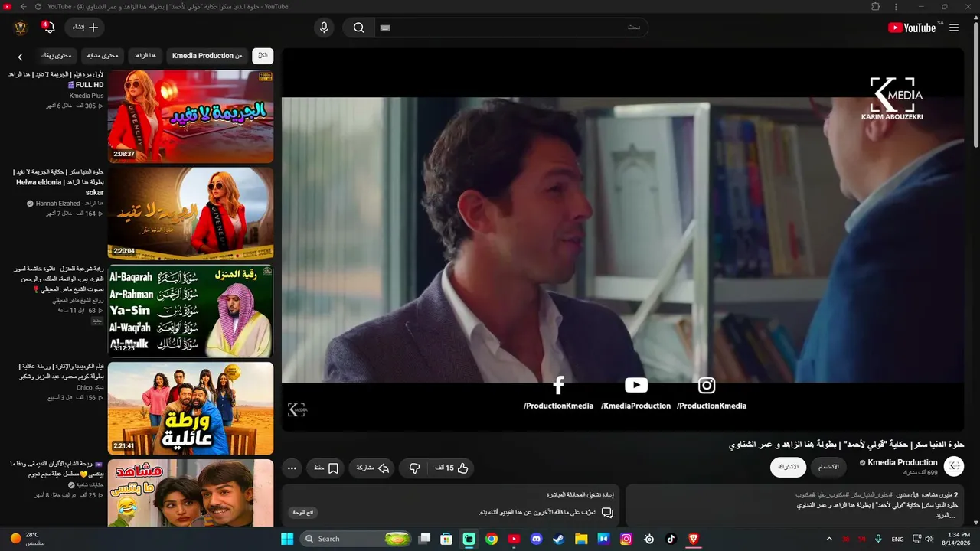The width and height of the screenshot is (980, 551).
Task: Dislike the video with thumbs-down
Action: point(414,468)
